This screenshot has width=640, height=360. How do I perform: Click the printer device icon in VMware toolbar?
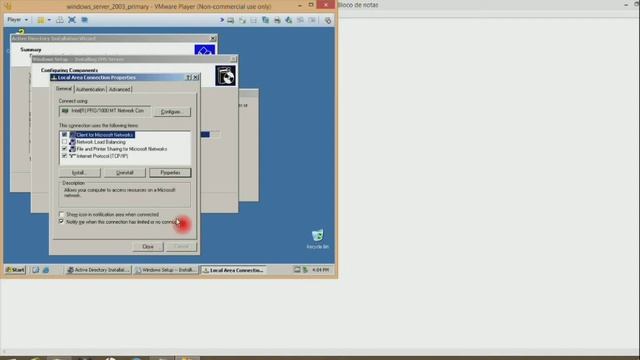(277, 20)
